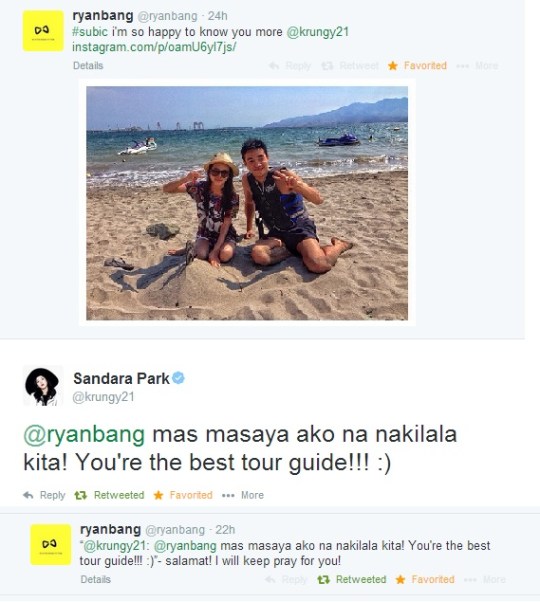Open @krungy21 mention in top tweet

[318, 32]
